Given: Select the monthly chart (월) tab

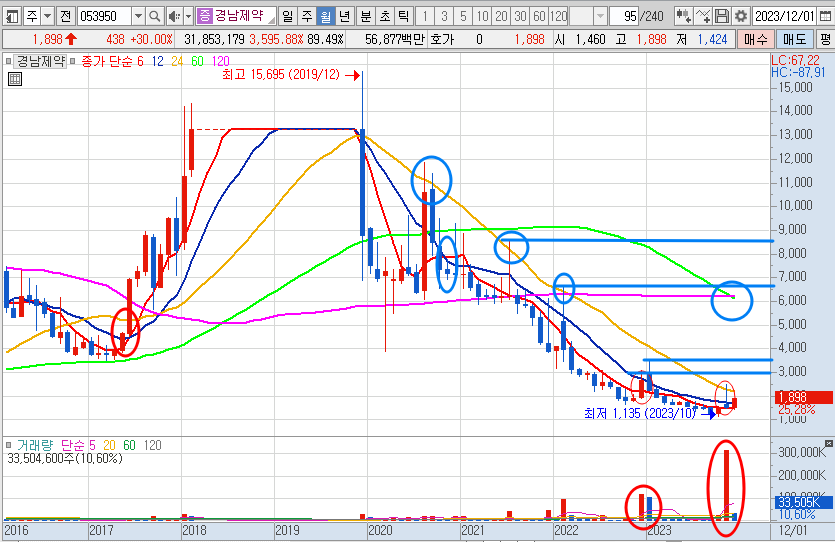Looking at the screenshot, I should pyautogui.click(x=325, y=17).
